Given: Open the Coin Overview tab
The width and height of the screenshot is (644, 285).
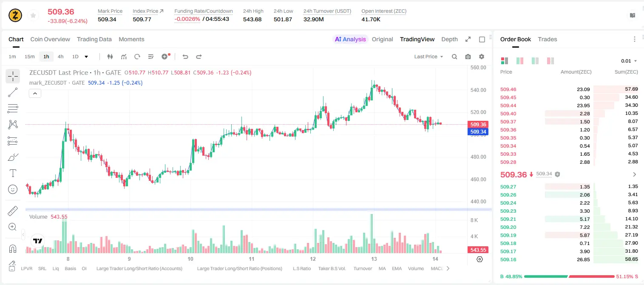Looking at the screenshot, I should [50, 39].
